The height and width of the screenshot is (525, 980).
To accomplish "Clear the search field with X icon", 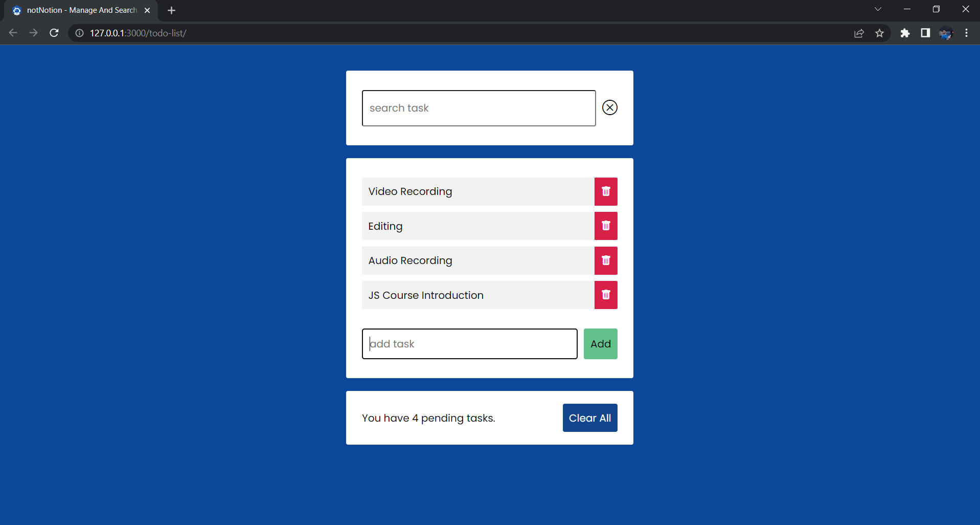I will (x=609, y=107).
